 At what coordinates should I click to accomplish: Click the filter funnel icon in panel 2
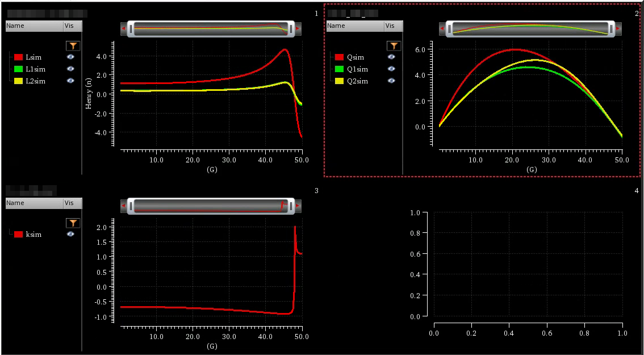point(393,46)
